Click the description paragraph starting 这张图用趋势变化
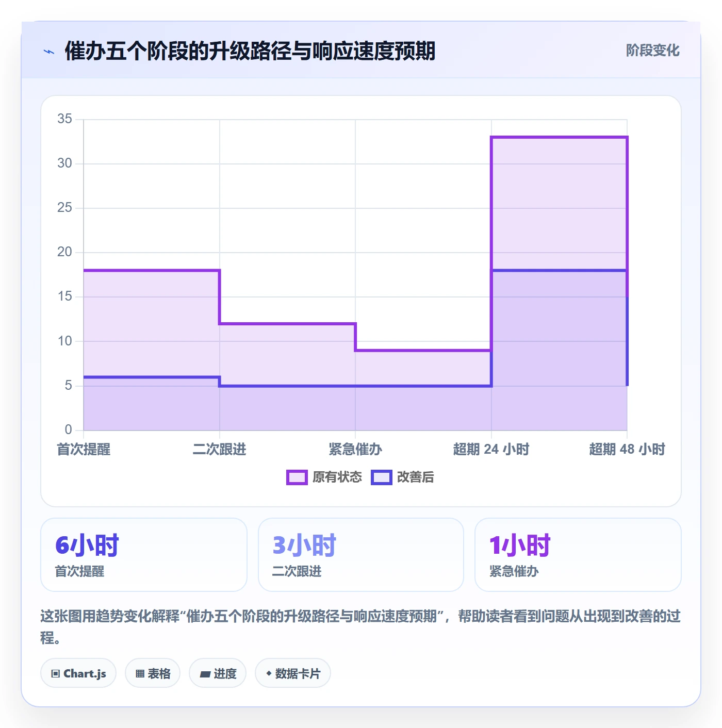Image resolution: width=722 pixels, height=728 pixels. 360,627
